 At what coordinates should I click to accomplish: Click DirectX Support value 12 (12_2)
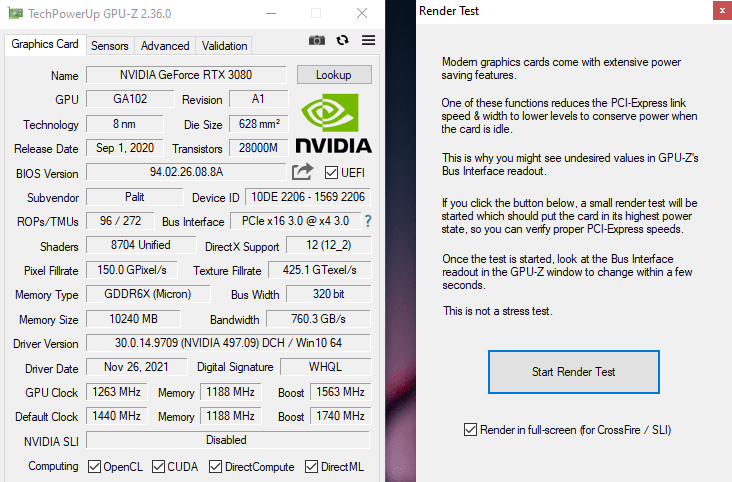[x=329, y=245]
